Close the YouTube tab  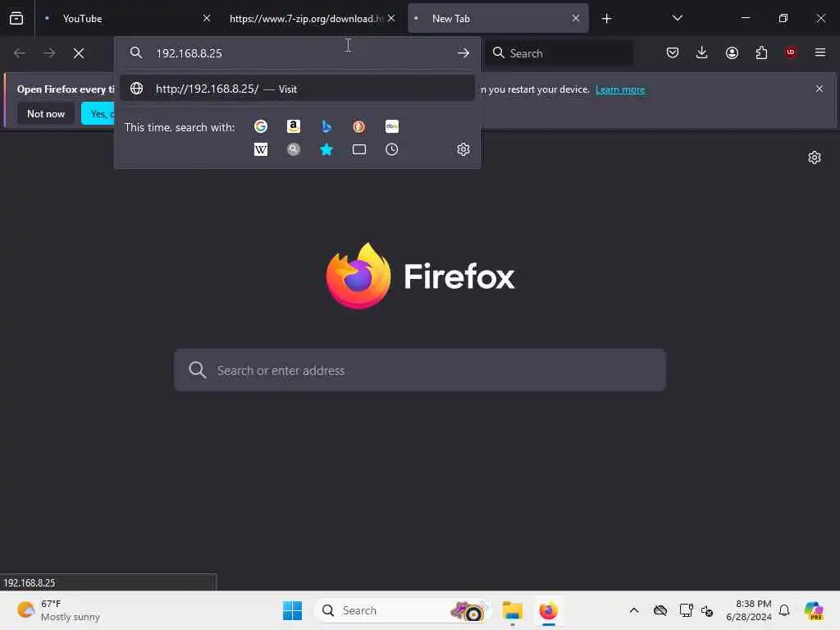click(x=207, y=19)
